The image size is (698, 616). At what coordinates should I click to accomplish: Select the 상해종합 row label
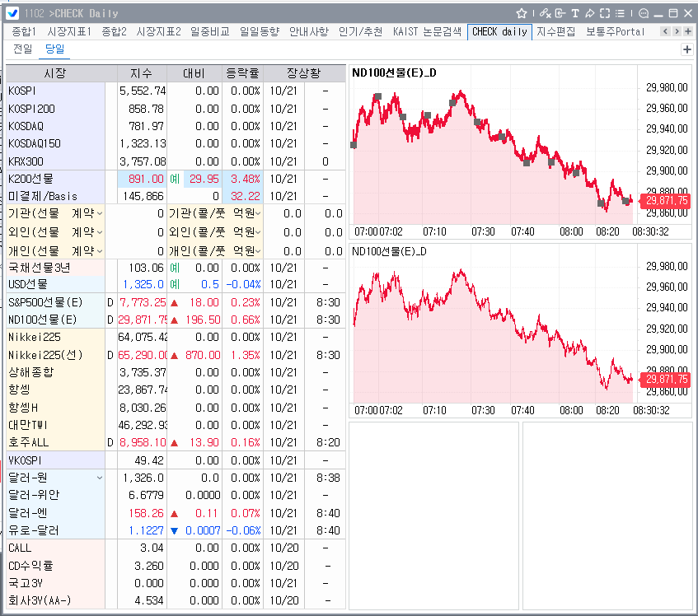coord(30,372)
